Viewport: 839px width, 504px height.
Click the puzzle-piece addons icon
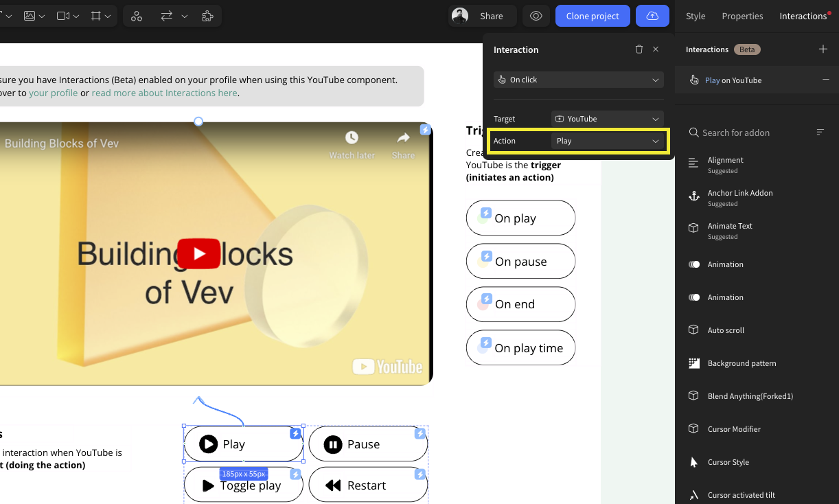[x=207, y=16]
